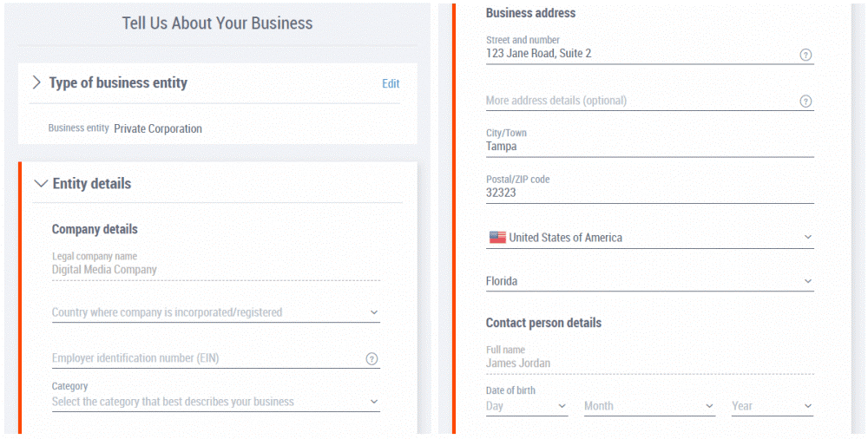This screenshot has height=439, width=868.
Task: Click Edit link for business entity
Action: tap(391, 83)
